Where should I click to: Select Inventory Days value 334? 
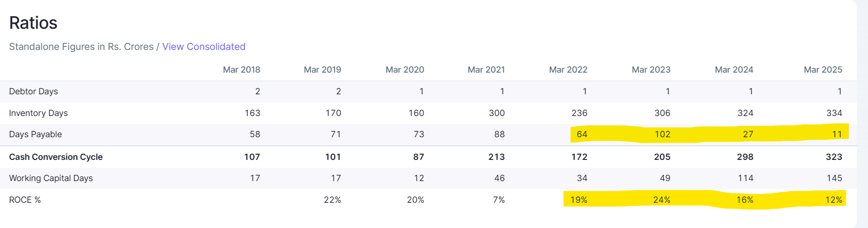(834, 113)
